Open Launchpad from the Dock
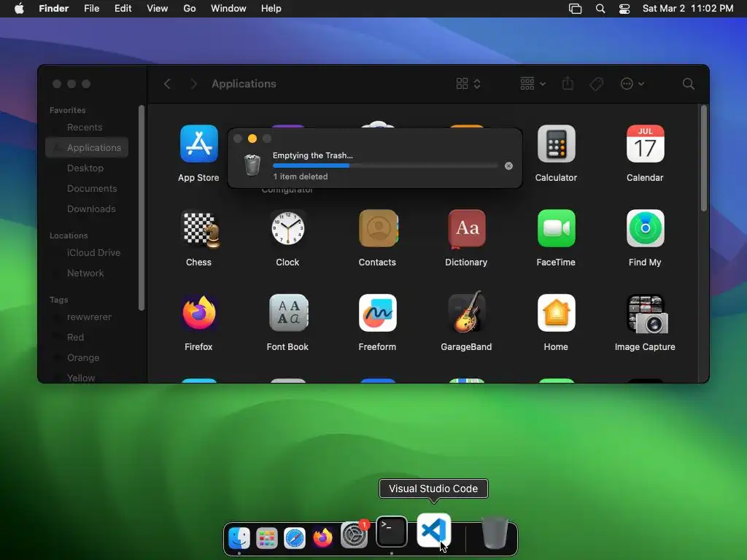 point(267,538)
